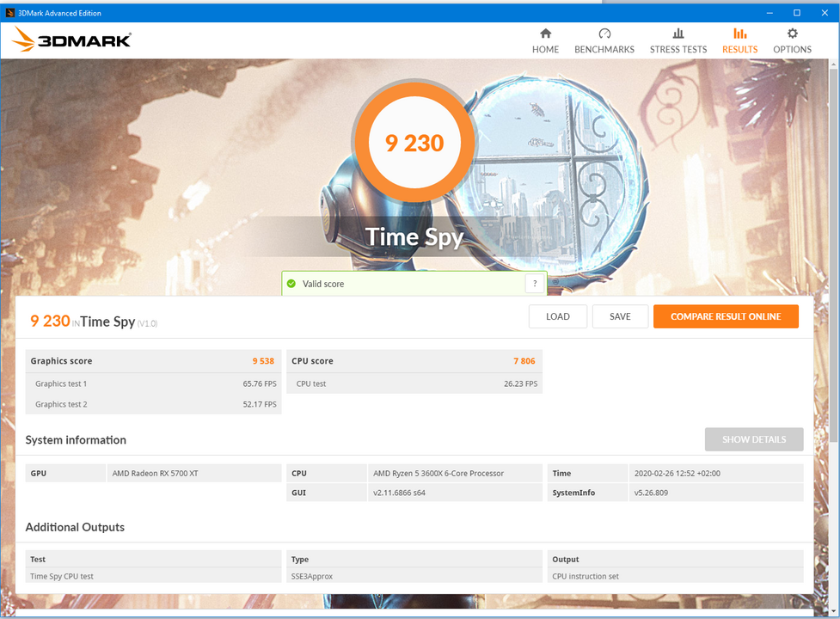Image resolution: width=840 pixels, height=619 pixels.
Task: Click the big 9 230 score circle
Action: (414, 143)
